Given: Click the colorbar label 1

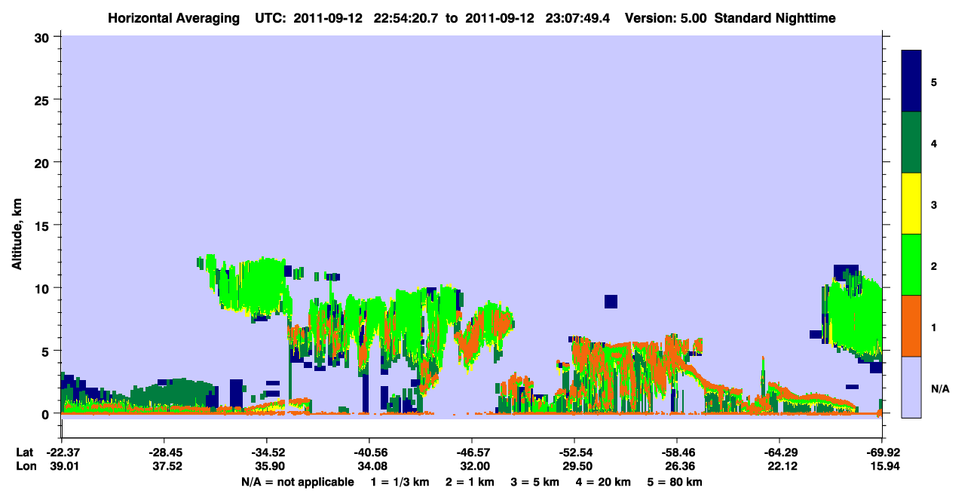Looking at the screenshot, I should pyautogui.click(x=934, y=327).
